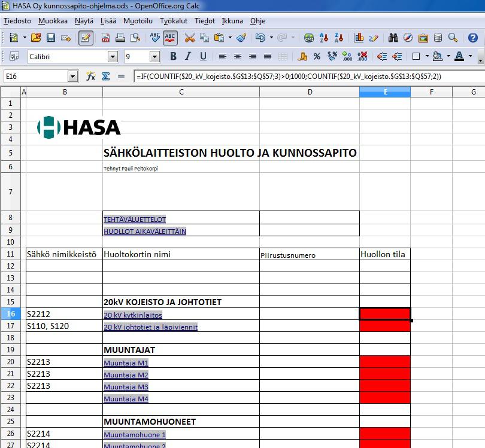Open the Undo history dropdown arrow
Image resolution: width=485 pixels, height=448 pixels.
point(272,38)
